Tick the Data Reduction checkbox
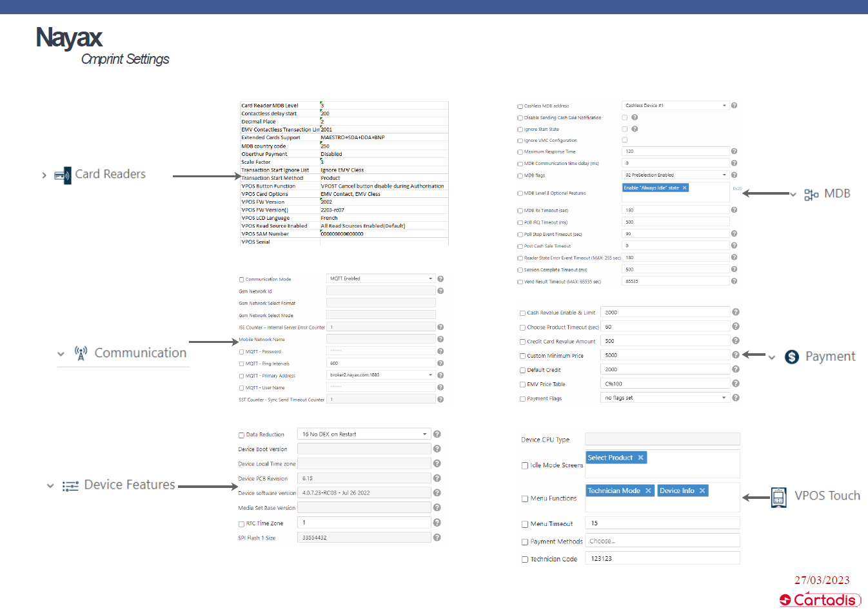The image size is (868, 613). click(x=241, y=435)
